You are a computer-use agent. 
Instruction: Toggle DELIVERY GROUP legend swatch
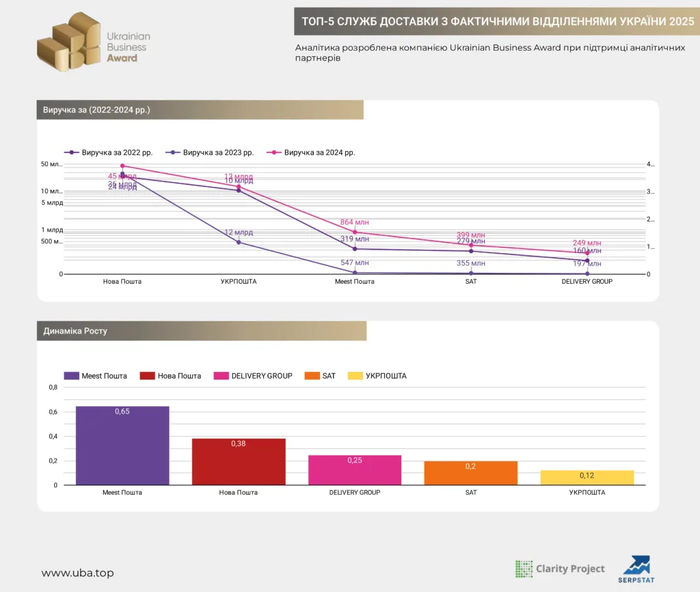(x=221, y=376)
